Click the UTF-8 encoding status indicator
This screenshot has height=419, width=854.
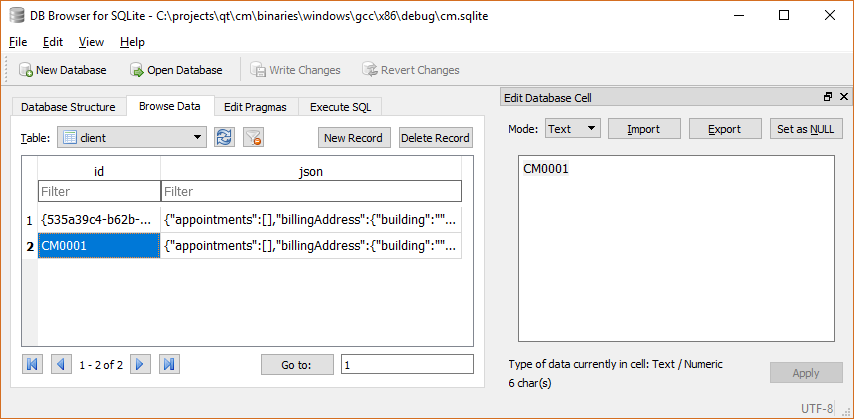coord(816,408)
